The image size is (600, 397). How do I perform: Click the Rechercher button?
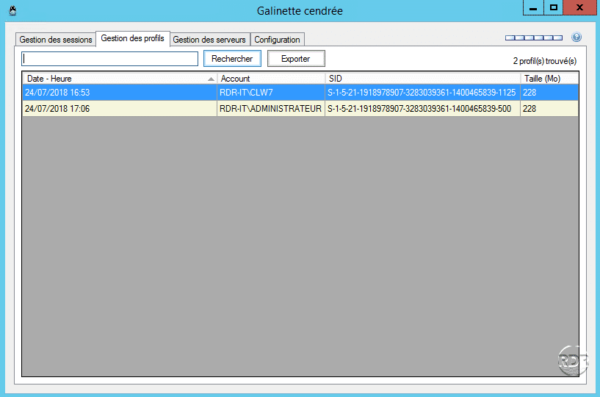point(232,59)
